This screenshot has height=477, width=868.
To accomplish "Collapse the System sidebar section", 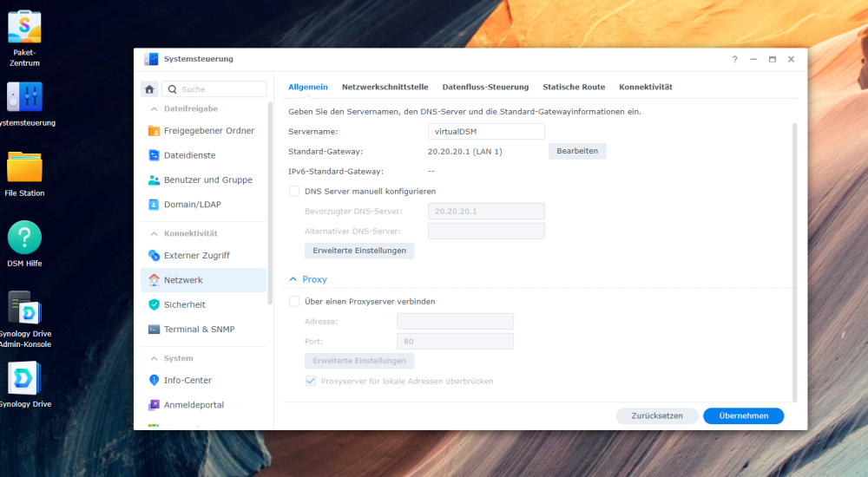I will (x=154, y=358).
